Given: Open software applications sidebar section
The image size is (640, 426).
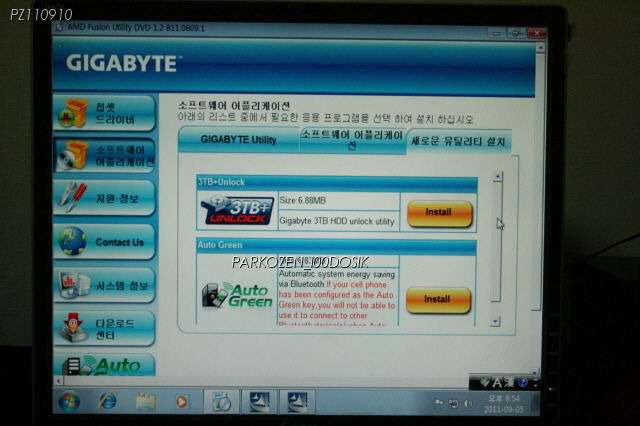Looking at the screenshot, I should 104,155.
